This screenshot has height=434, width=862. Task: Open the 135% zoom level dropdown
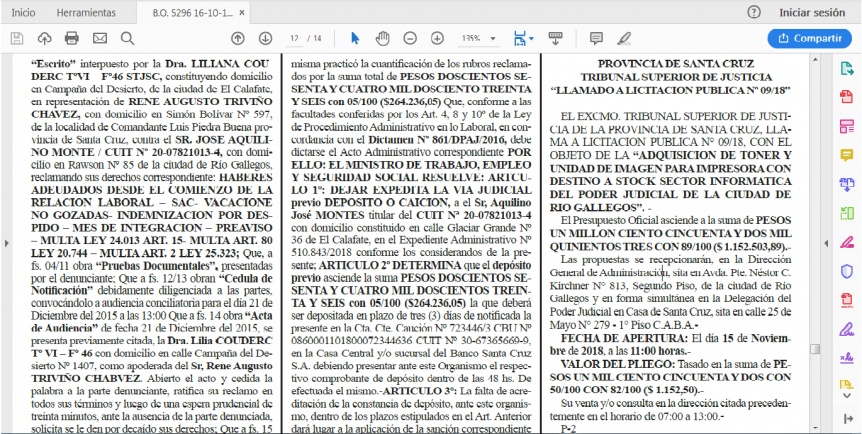(478, 38)
